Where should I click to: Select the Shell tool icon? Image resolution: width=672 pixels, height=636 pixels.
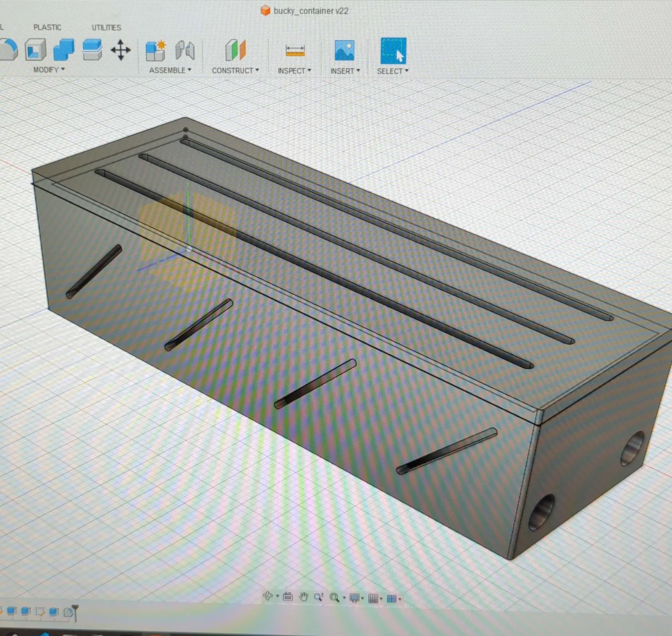[x=35, y=50]
